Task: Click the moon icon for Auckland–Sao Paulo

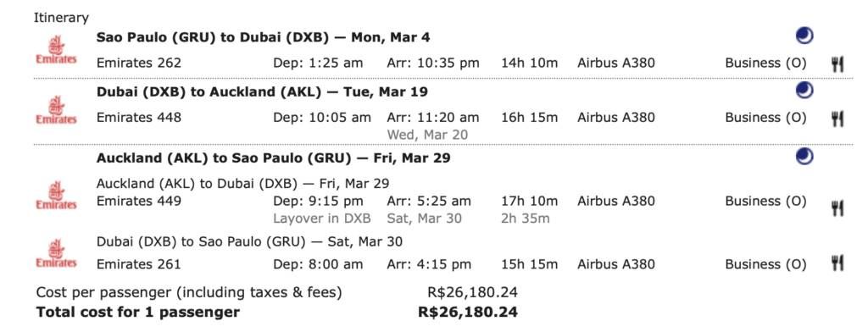Action: click(x=804, y=157)
